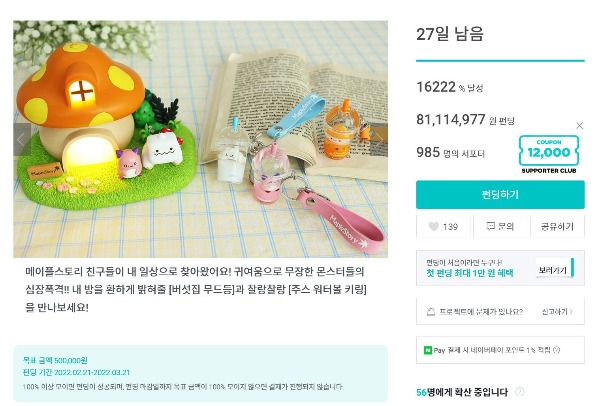The height and width of the screenshot is (406, 600).
Task: Click the 12,000 coupon badge
Action: [x=549, y=154]
